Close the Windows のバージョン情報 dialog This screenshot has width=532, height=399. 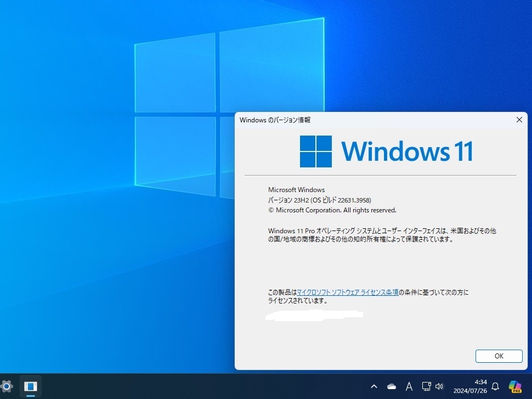click(x=519, y=120)
